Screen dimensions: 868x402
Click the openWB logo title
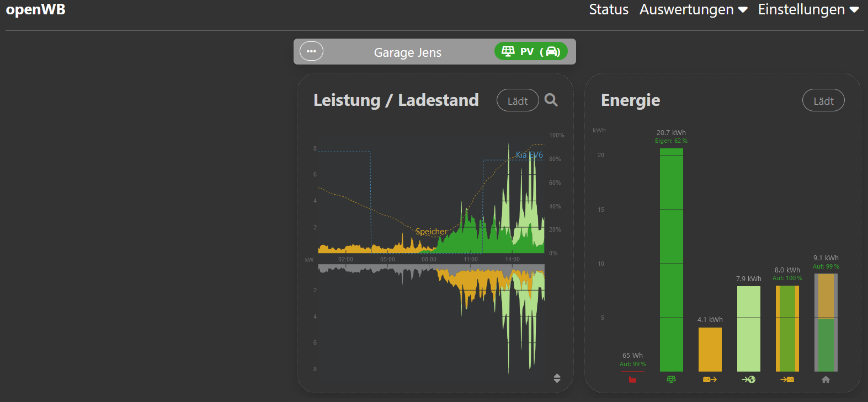tap(35, 9)
